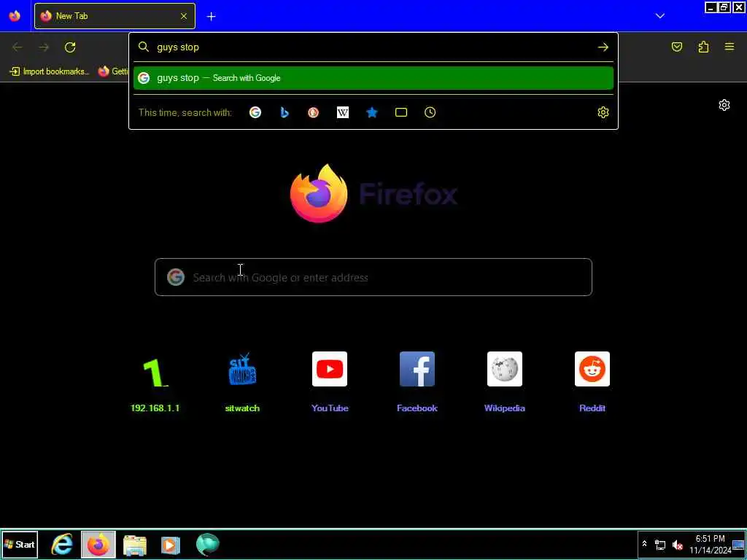Open the Firefox application menu

(729, 47)
